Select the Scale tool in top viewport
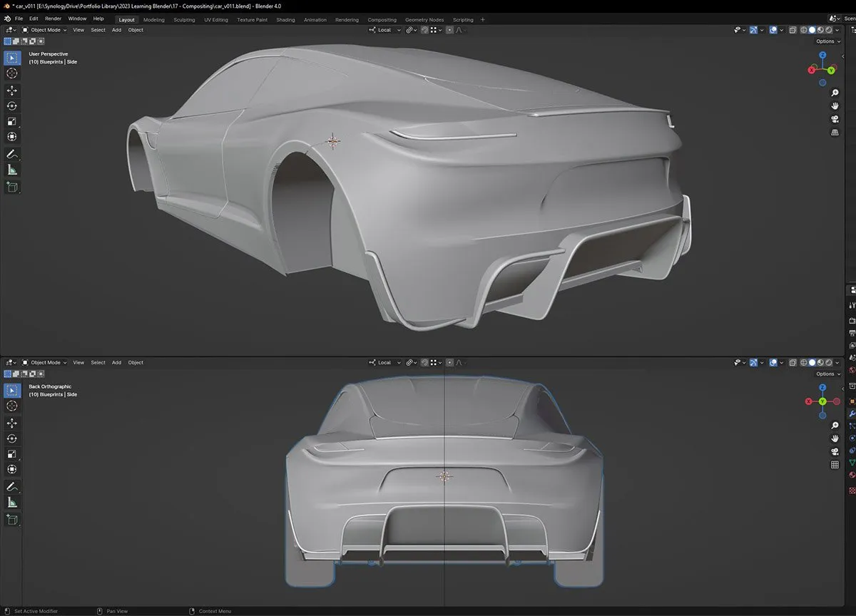856x616 pixels. pos(12,121)
